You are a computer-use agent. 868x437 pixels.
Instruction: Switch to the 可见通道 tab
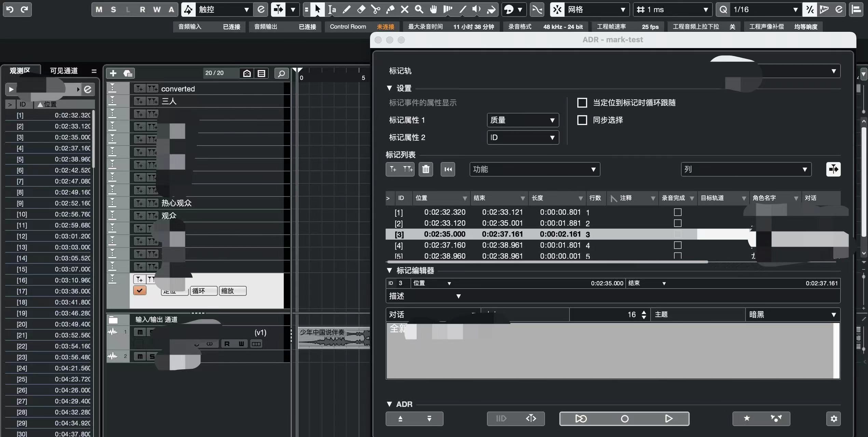64,71
